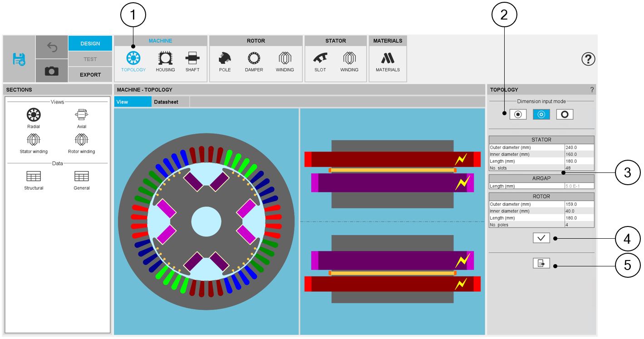Open the rotor Damper icon
This screenshot has height=339, width=644.
tap(254, 59)
